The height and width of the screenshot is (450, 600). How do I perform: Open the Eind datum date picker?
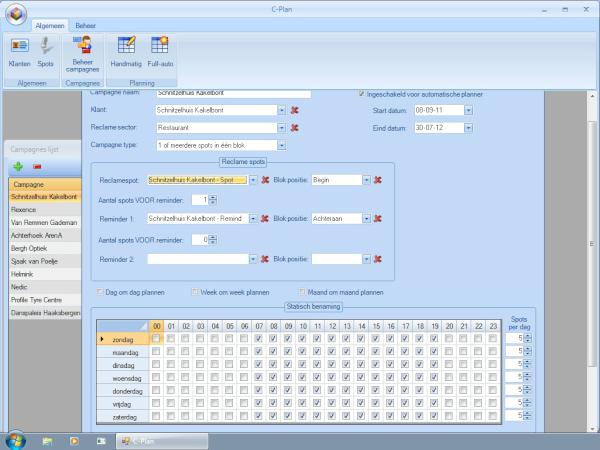(468, 128)
